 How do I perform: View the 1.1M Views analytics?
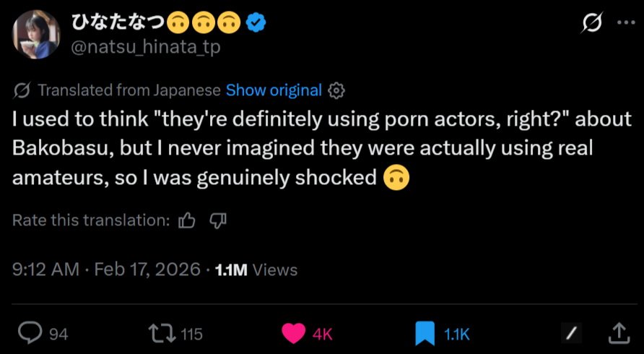pyautogui.click(x=256, y=269)
